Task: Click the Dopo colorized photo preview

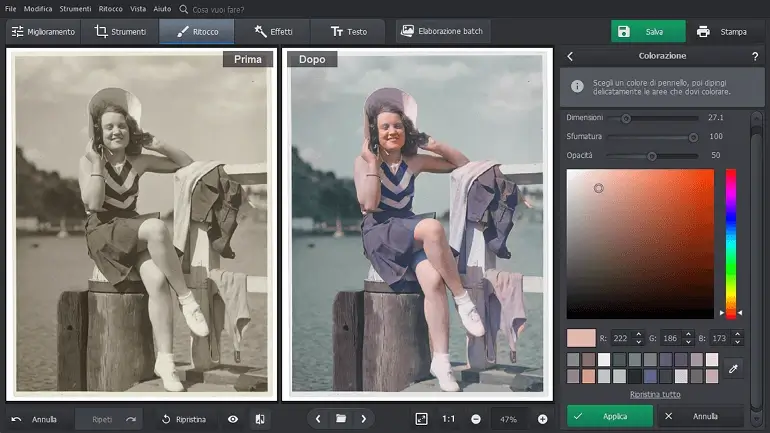Action: [x=417, y=224]
